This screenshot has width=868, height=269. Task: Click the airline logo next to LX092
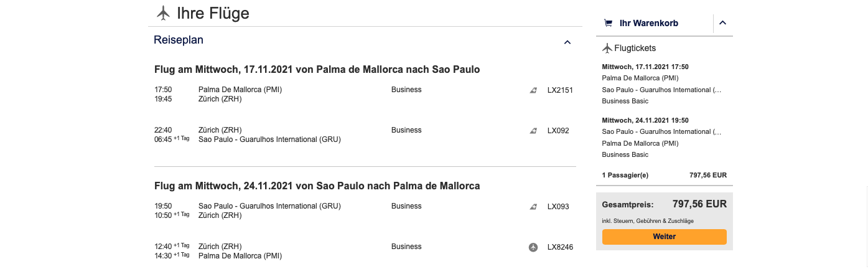(533, 131)
